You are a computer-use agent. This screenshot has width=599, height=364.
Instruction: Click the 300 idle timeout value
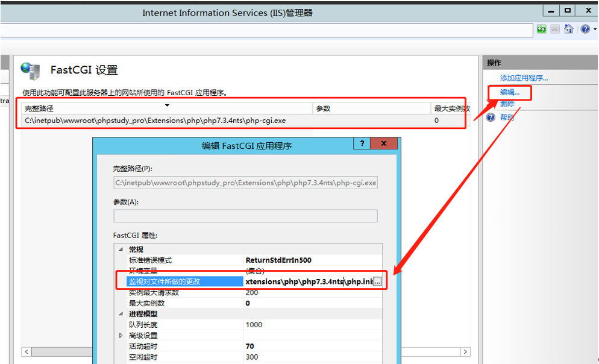[x=252, y=357]
